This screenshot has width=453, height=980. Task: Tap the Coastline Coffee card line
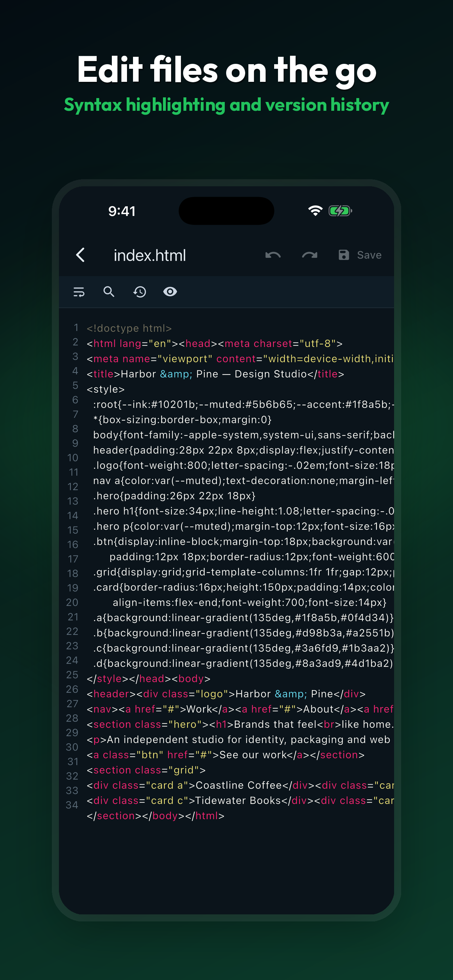click(240, 785)
